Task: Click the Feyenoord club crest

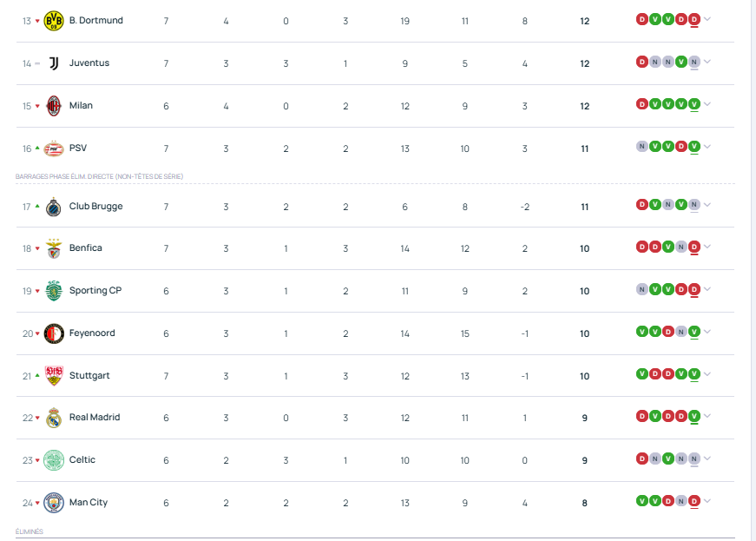Action: 54,333
